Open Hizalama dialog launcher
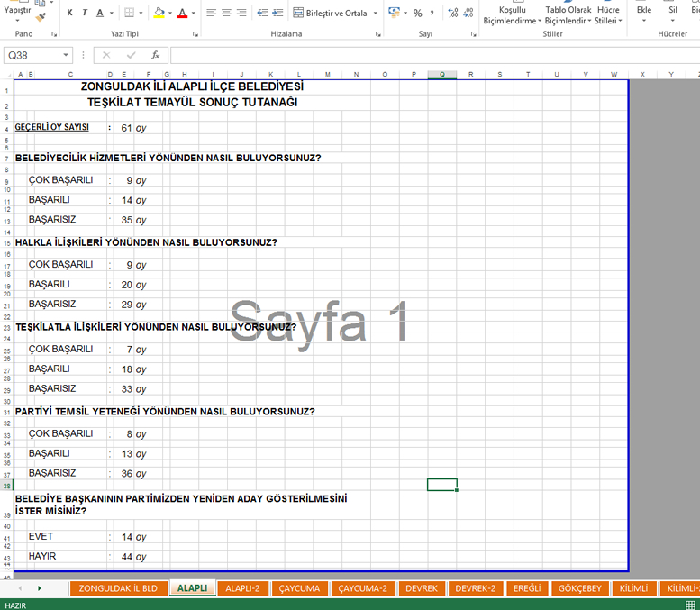The width and height of the screenshot is (700, 610). click(378, 34)
